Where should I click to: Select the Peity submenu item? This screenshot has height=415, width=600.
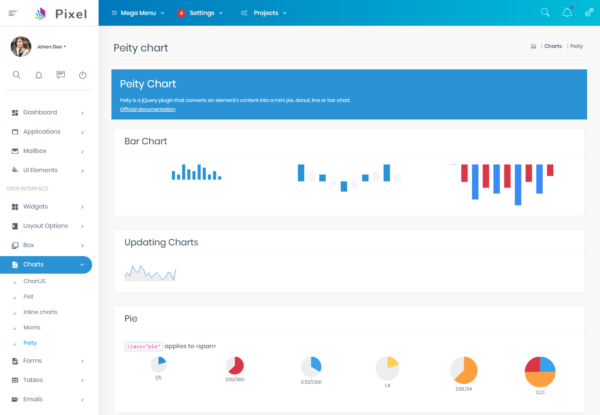pos(30,343)
